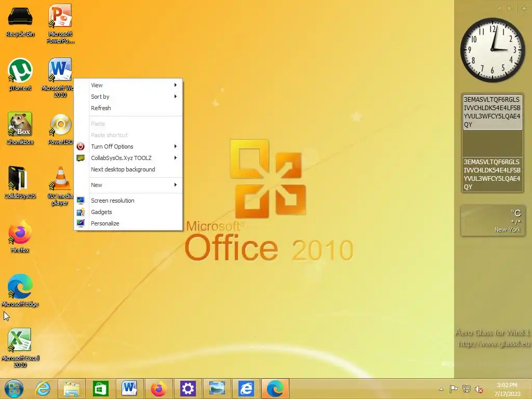
Task: Expand the Turn Off Options submenu
Action: pyautogui.click(x=128, y=147)
